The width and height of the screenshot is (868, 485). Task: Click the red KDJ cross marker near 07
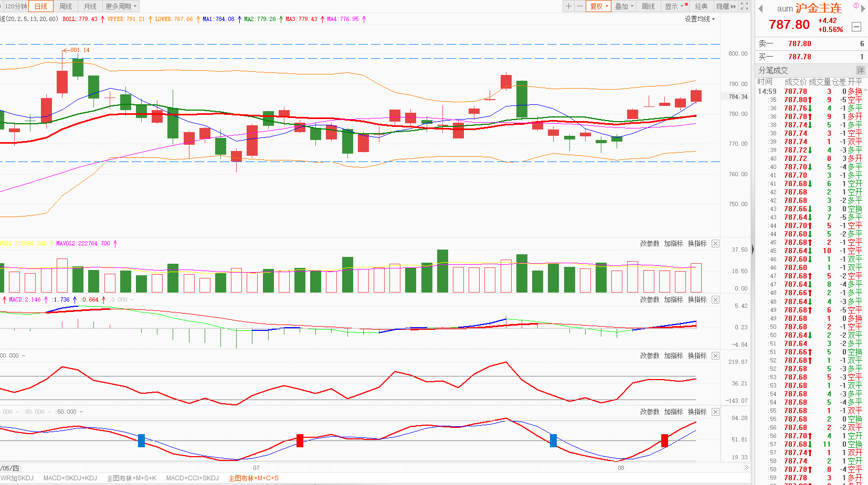(x=300, y=440)
